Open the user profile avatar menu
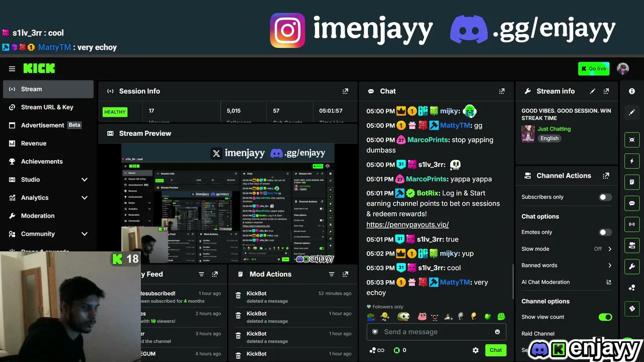 pyautogui.click(x=623, y=69)
